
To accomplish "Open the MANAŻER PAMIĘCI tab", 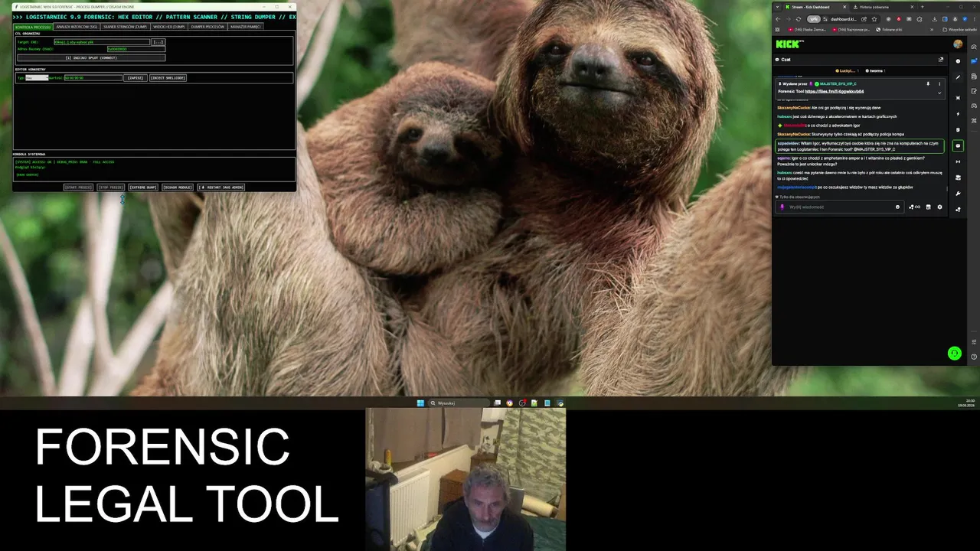I will pyautogui.click(x=246, y=27).
